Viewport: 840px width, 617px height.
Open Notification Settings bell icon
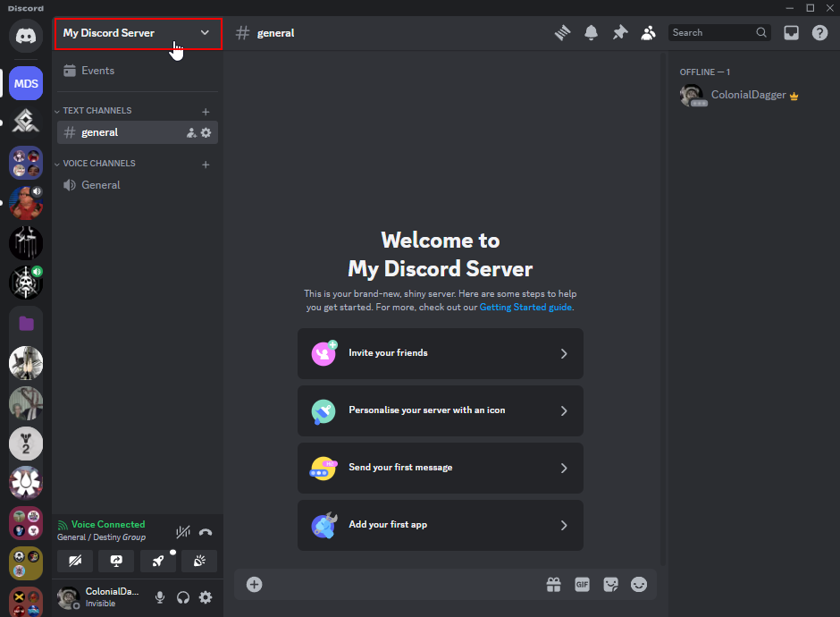point(591,33)
